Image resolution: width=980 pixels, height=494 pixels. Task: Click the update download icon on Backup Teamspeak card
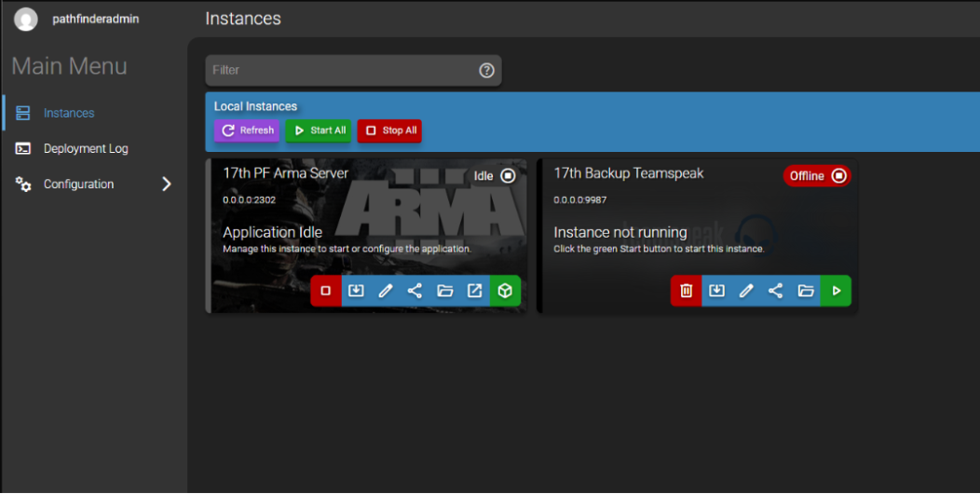[716, 291]
